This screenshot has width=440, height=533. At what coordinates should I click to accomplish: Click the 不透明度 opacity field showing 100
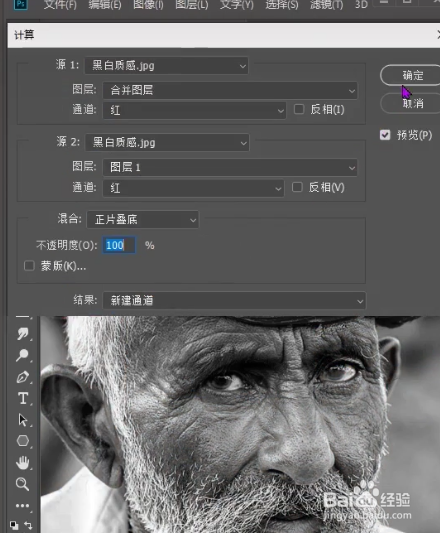(119, 245)
